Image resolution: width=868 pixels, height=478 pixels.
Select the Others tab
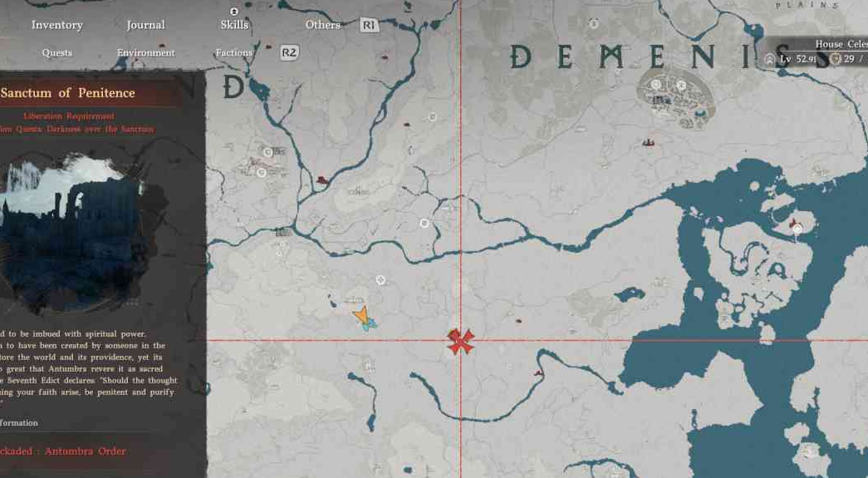(323, 25)
